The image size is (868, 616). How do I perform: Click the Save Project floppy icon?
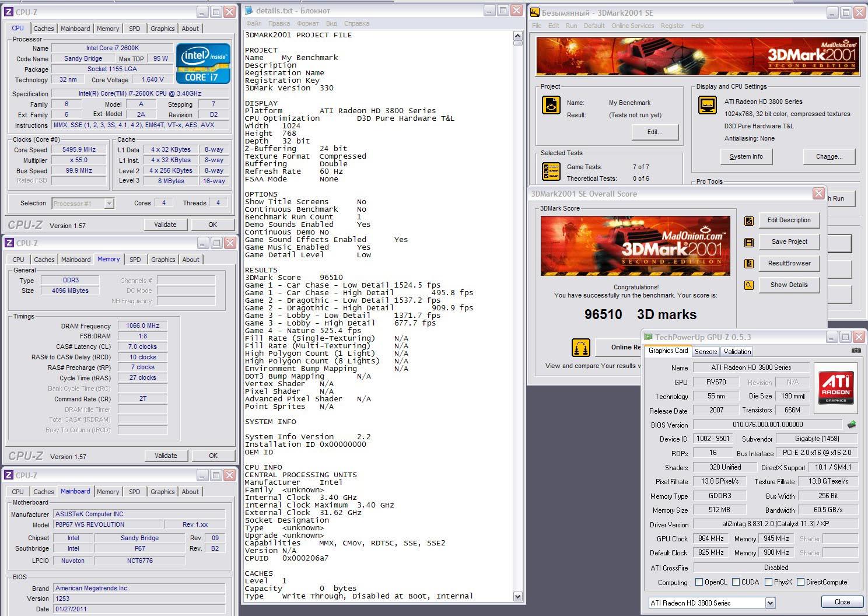pos(749,243)
